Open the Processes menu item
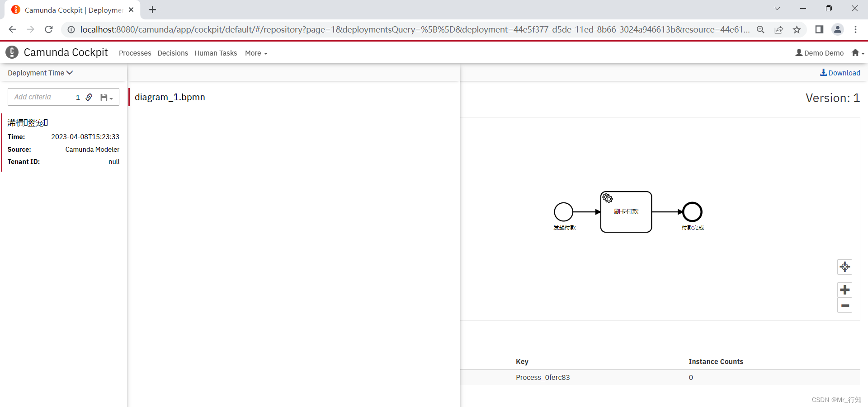The image size is (868, 407). coord(135,53)
